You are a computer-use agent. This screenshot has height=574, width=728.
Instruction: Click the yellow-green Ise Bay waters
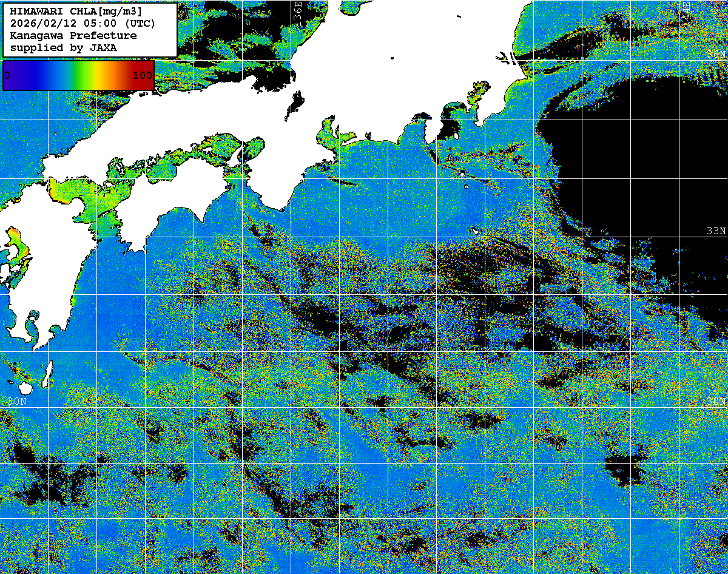point(331,132)
